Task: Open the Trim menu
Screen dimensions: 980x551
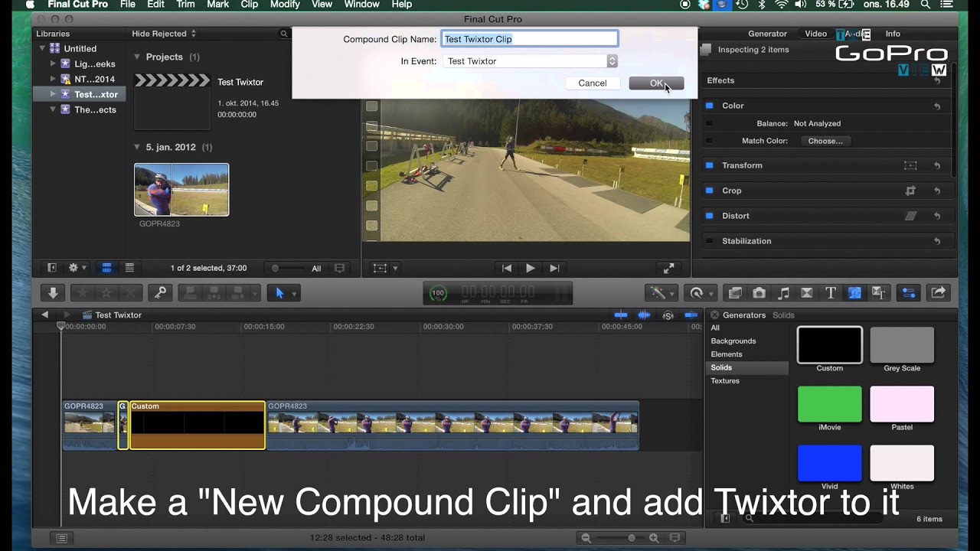Action: coord(185,5)
